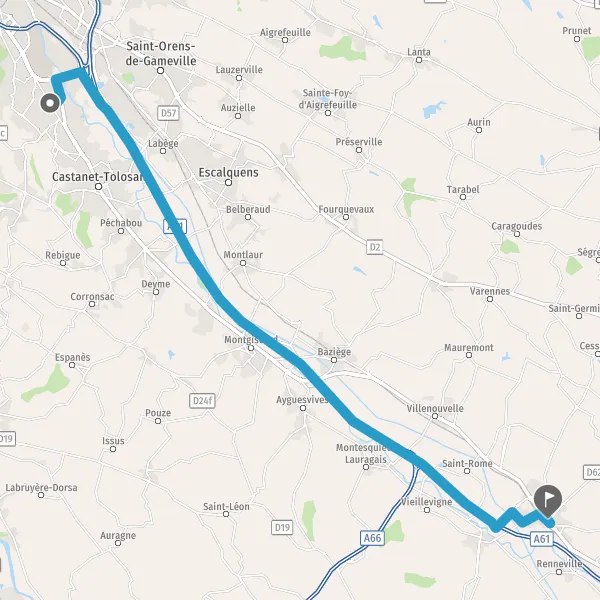
Task: Click the Lanta town label
Action: [x=419, y=52]
